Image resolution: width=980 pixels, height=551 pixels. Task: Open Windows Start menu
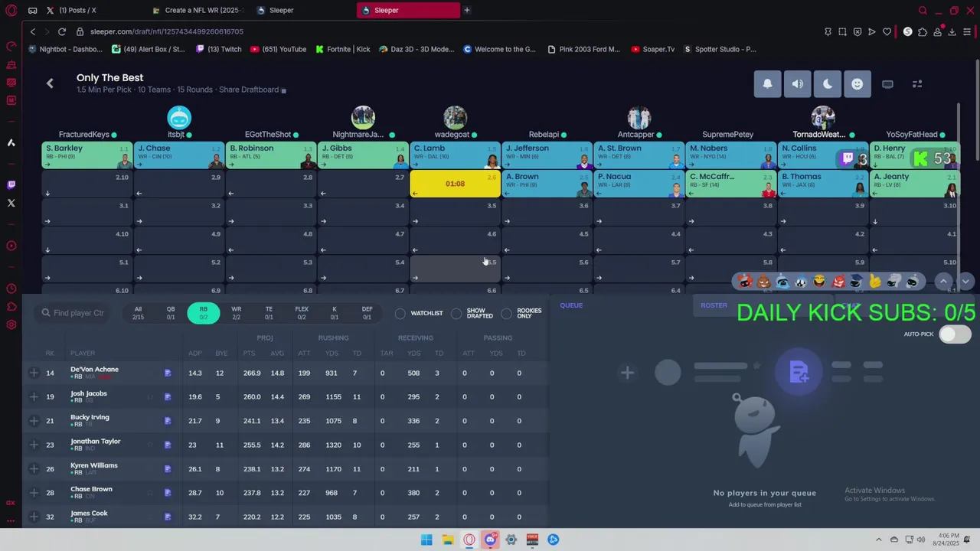click(x=426, y=540)
